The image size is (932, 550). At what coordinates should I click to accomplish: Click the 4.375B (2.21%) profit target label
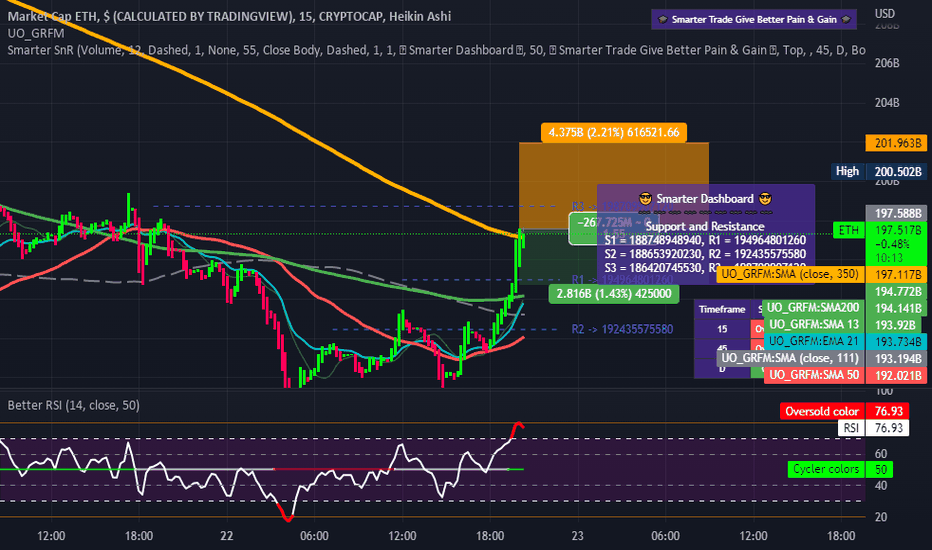coord(613,132)
